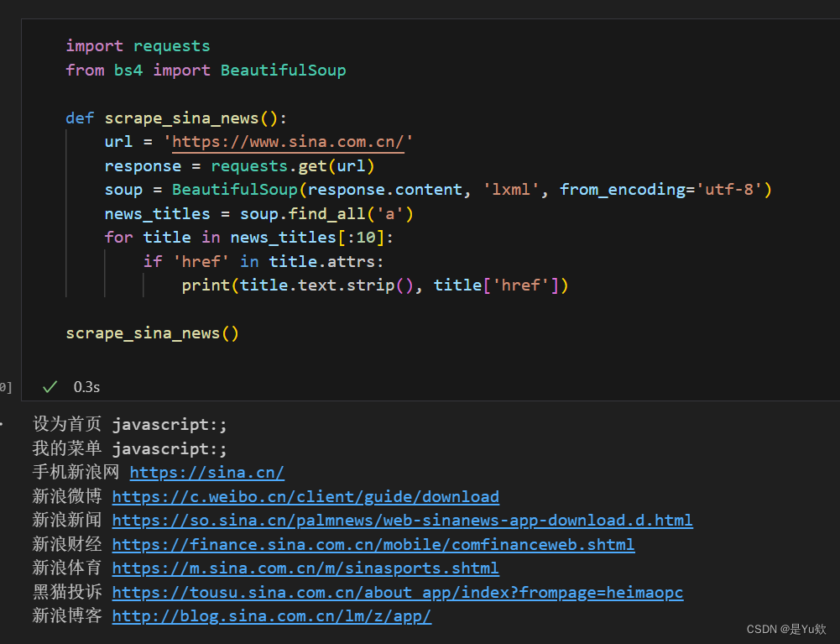Click the 'lxml' parser string argument
This screenshot has height=644, width=840.
point(511,190)
